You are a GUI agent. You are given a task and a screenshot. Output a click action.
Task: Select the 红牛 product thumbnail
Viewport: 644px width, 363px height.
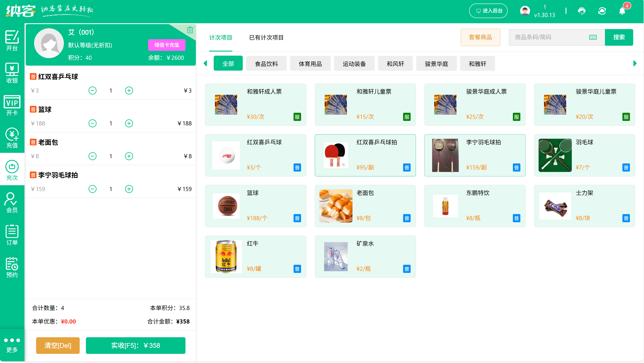pyautogui.click(x=226, y=256)
